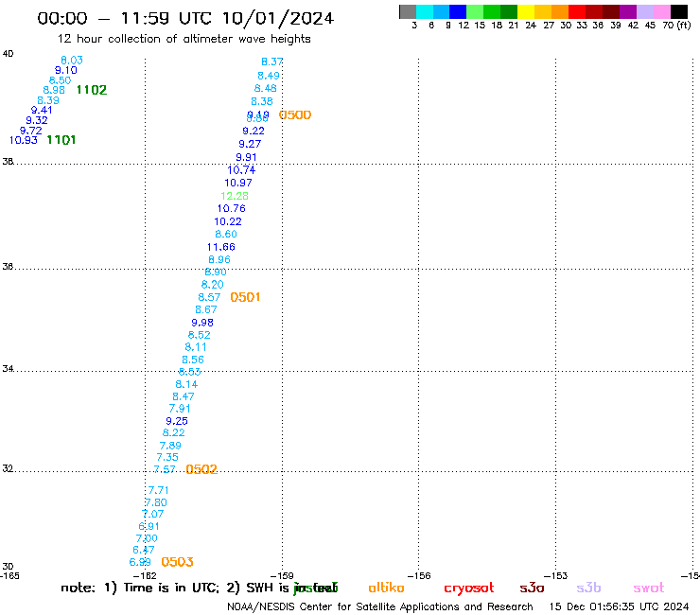Click the orange 0502 time label
Viewport: 700px width, 615px height.
pos(201,469)
